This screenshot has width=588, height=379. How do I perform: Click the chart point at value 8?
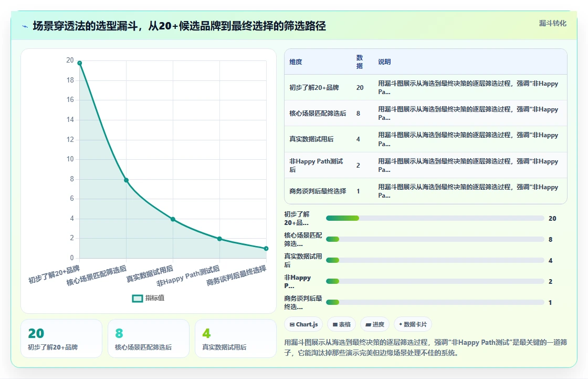[127, 180]
